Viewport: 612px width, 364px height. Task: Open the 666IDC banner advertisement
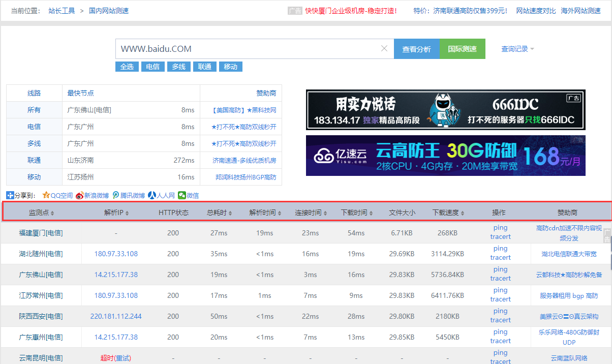pyautogui.click(x=446, y=110)
